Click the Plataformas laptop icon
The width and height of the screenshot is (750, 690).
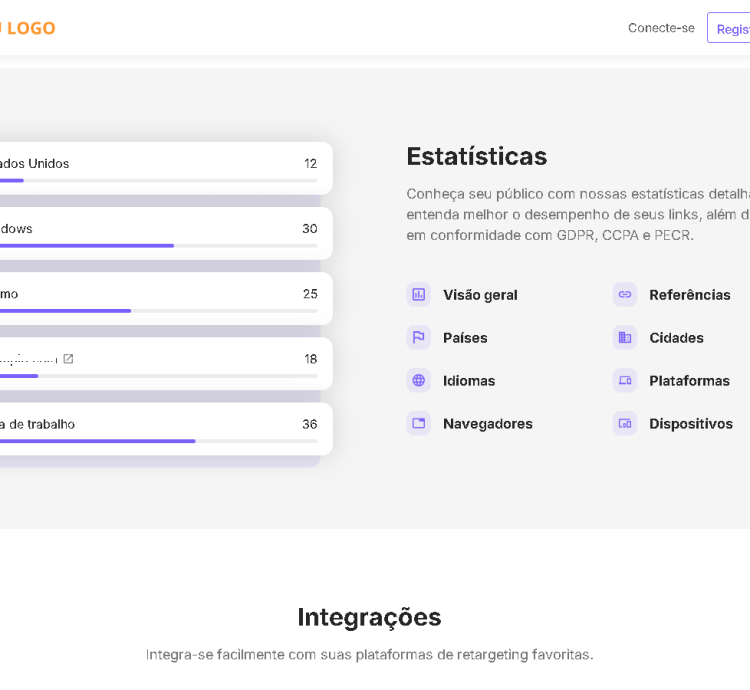(x=625, y=381)
